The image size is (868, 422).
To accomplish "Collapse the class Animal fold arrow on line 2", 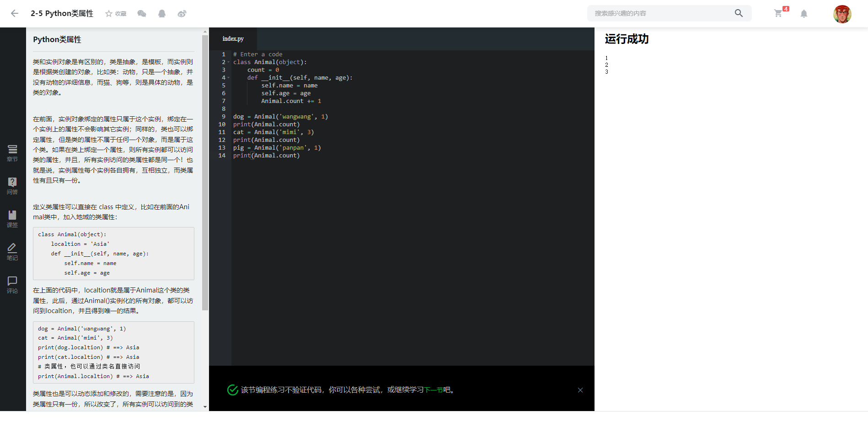I will (229, 62).
